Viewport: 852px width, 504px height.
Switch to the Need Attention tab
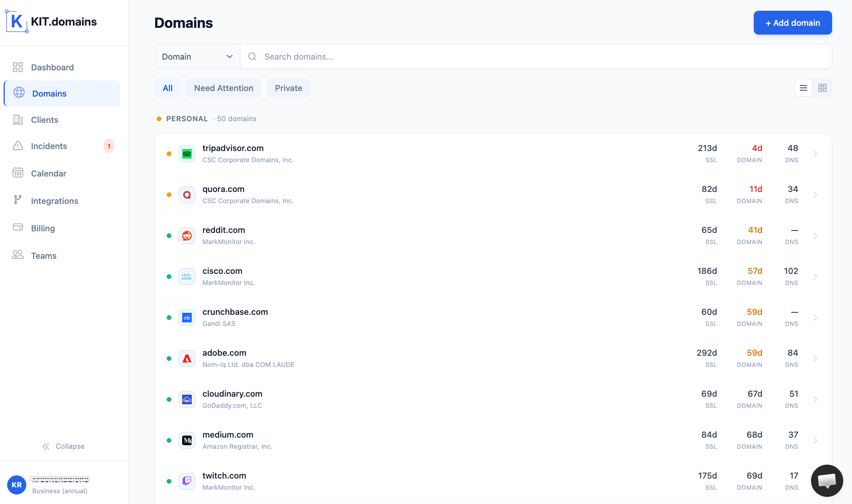[224, 88]
